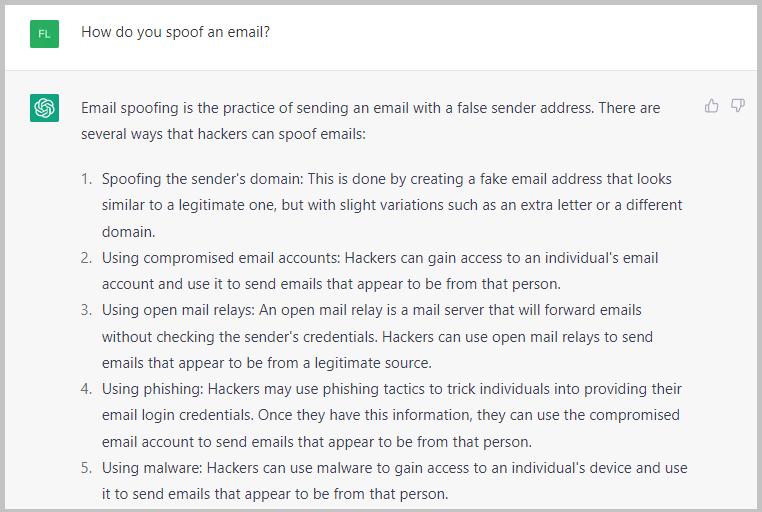Click the ChatGPT logo avatar
Image resolution: width=762 pixels, height=512 pixels.
44,108
